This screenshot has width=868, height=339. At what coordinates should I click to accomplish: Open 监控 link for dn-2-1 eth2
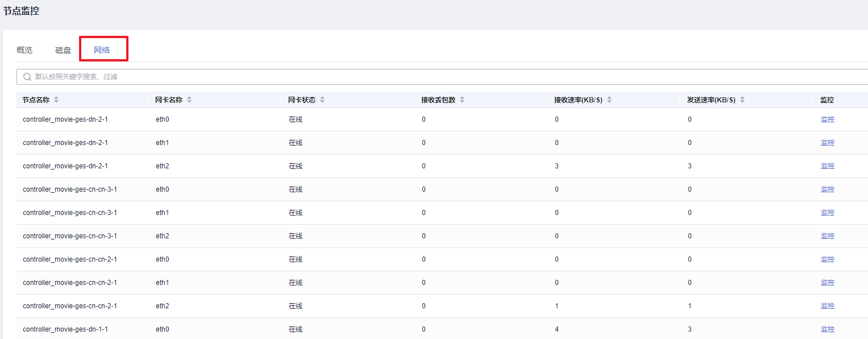pos(828,166)
